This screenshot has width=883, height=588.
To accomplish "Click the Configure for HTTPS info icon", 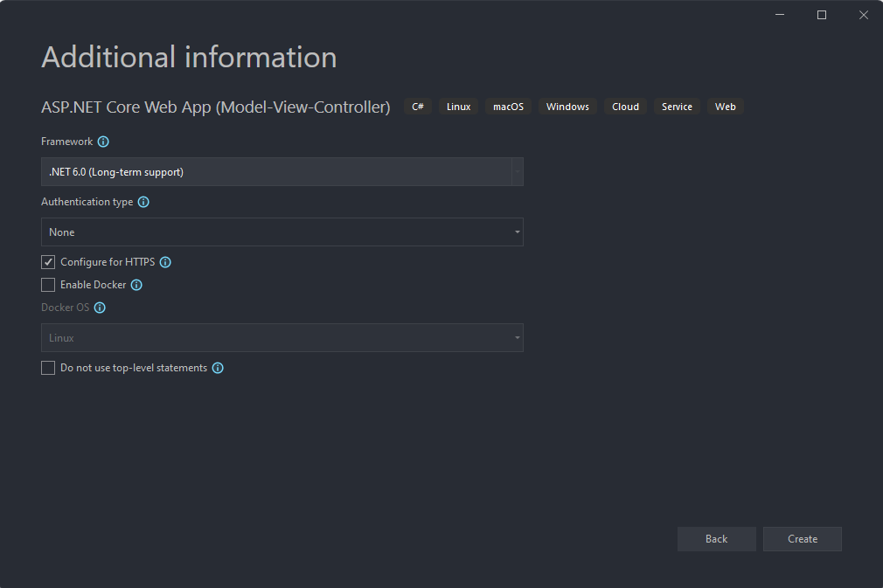I will pyautogui.click(x=165, y=262).
